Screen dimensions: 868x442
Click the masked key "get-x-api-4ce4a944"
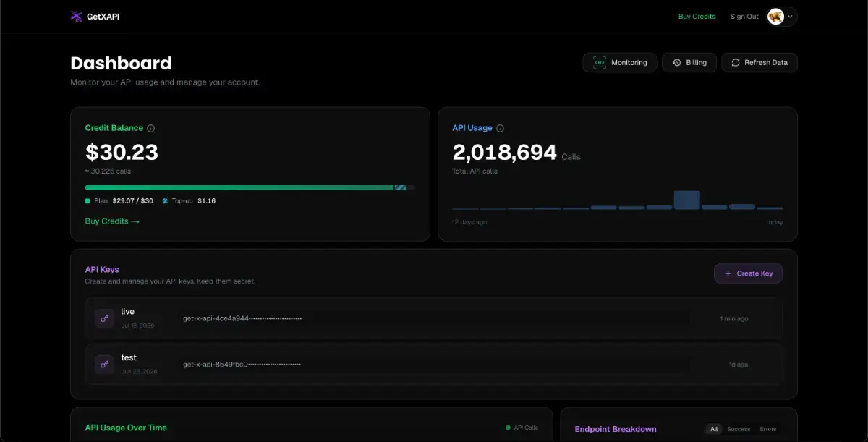click(x=242, y=318)
